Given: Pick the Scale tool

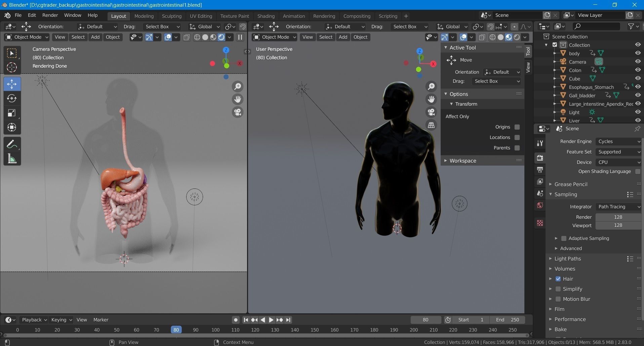Looking at the screenshot, I should [x=12, y=113].
